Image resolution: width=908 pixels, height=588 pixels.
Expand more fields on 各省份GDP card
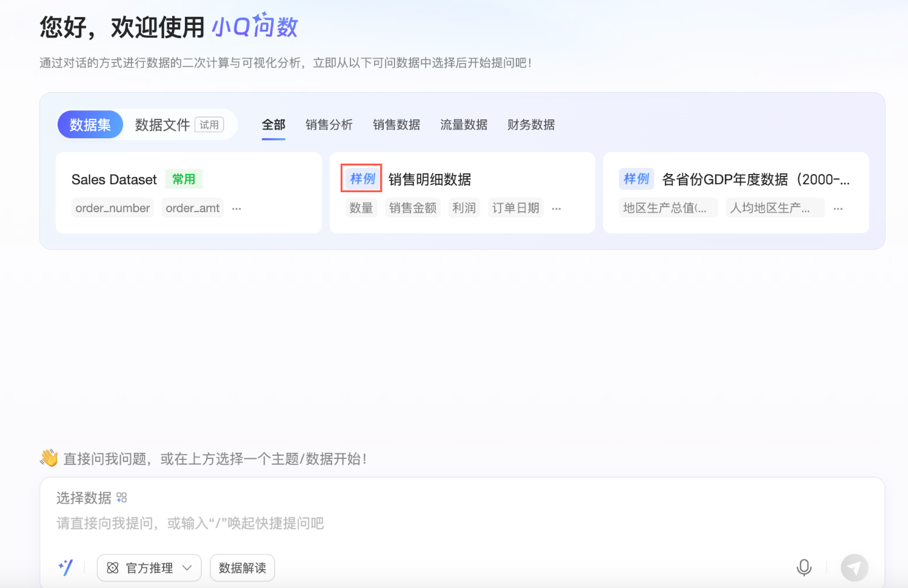pyautogui.click(x=838, y=209)
